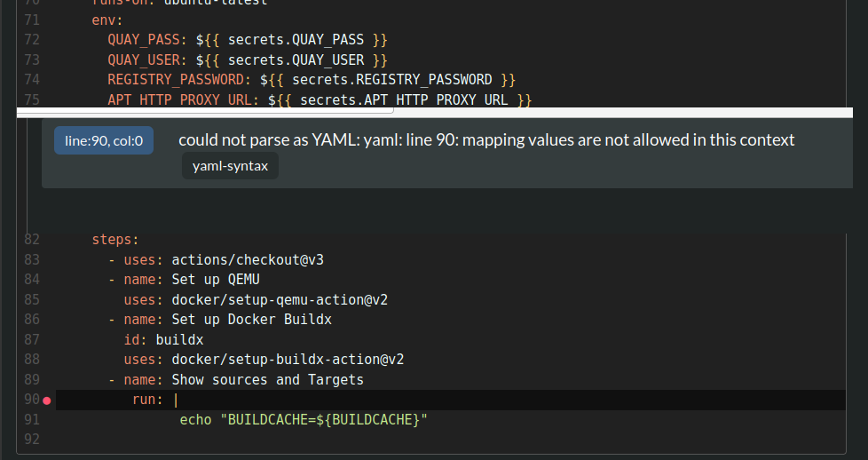Click the YAML parse error message text
The image size is (868, 460).
point(485,139)
